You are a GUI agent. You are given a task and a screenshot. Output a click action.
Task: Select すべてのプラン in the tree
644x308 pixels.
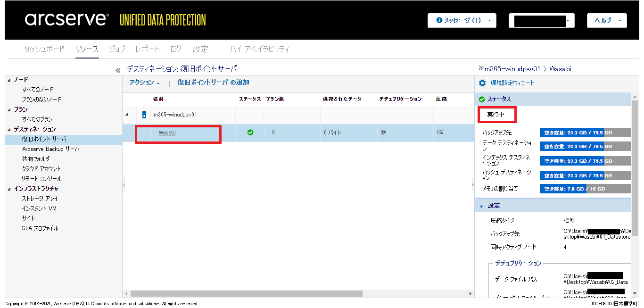[x=37, y=119]
